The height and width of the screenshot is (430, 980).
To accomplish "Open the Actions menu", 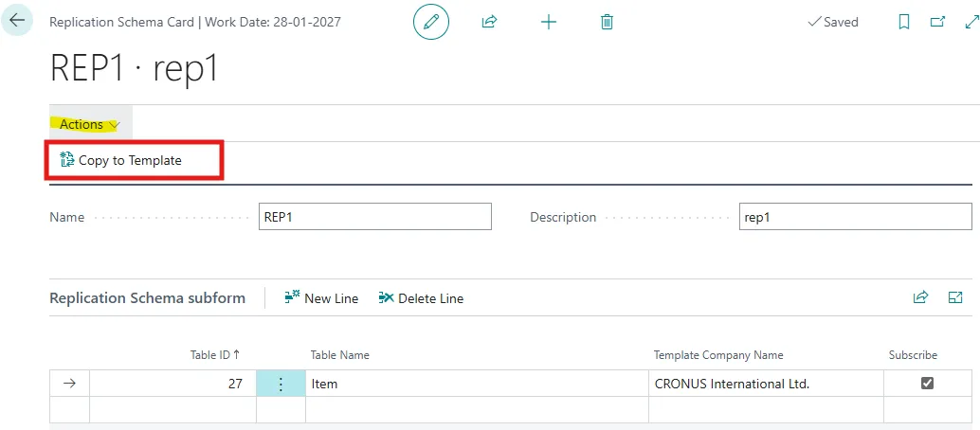I will [89, 124].
